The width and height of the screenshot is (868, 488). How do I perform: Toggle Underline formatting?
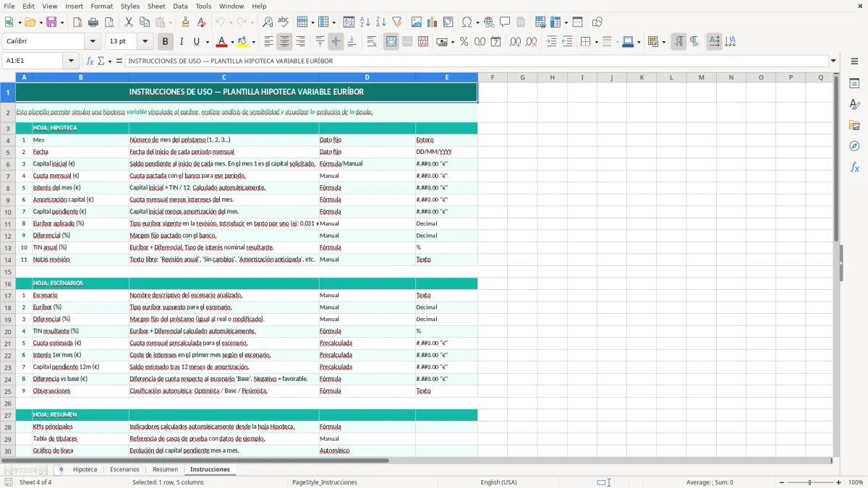[197, 42]
